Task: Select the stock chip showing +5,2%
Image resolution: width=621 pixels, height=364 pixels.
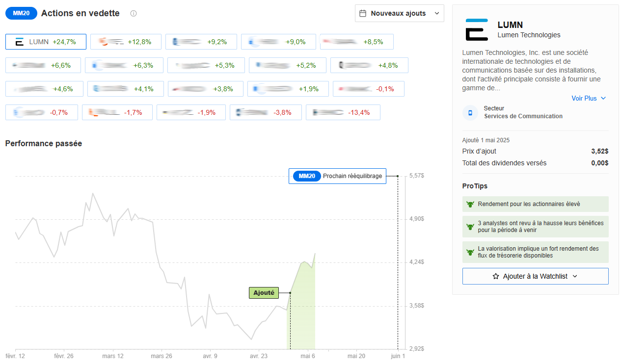Action: pos(288,65)
